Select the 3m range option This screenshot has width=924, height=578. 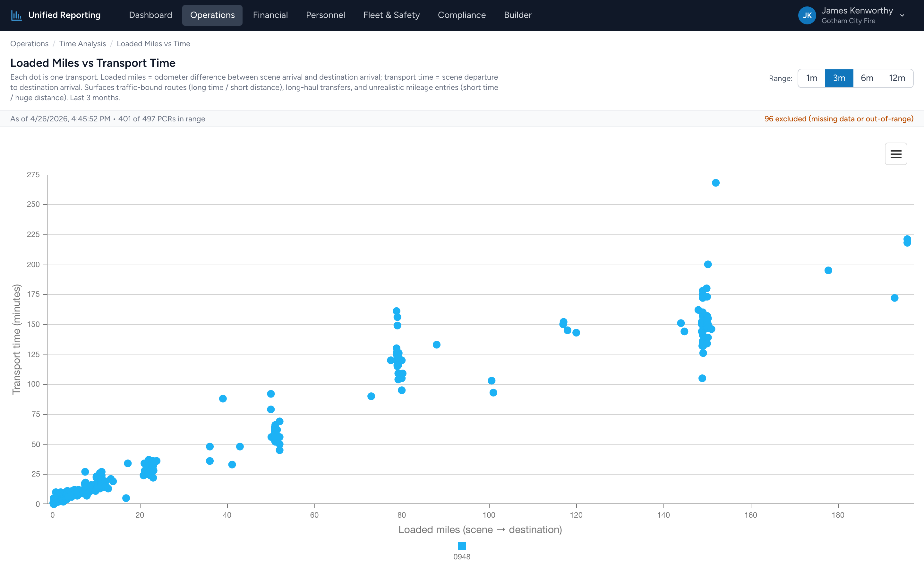pyautogui.click(x=839, y=78)
